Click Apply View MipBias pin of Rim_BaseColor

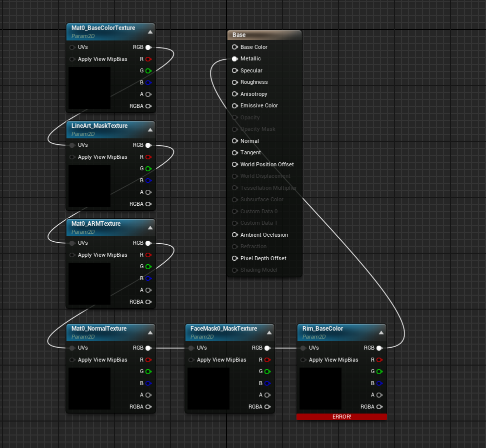pos(303,360)
